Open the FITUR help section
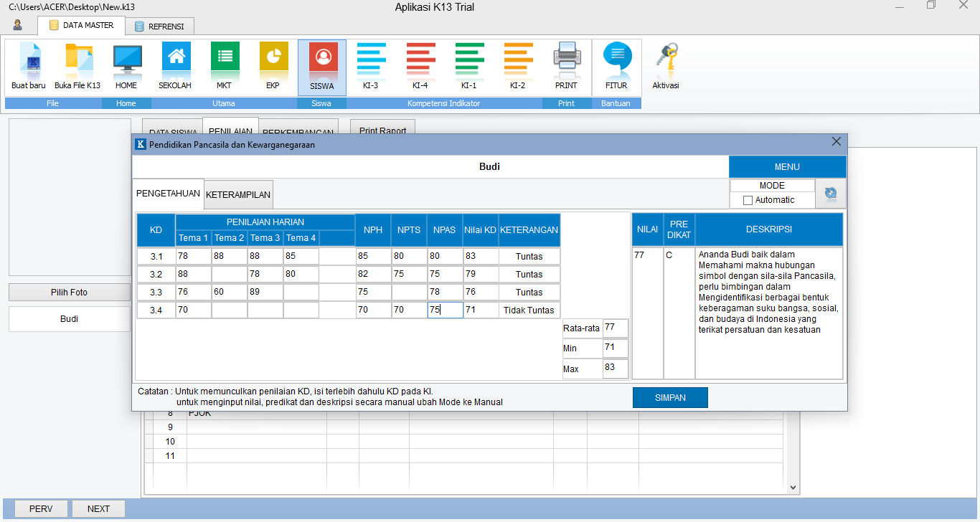 coord(616,65)
